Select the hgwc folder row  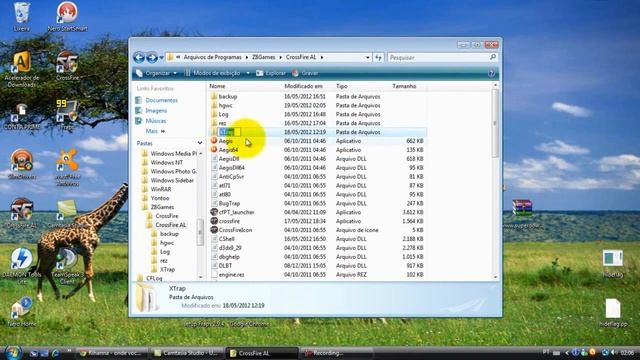(x=317, y=105)
